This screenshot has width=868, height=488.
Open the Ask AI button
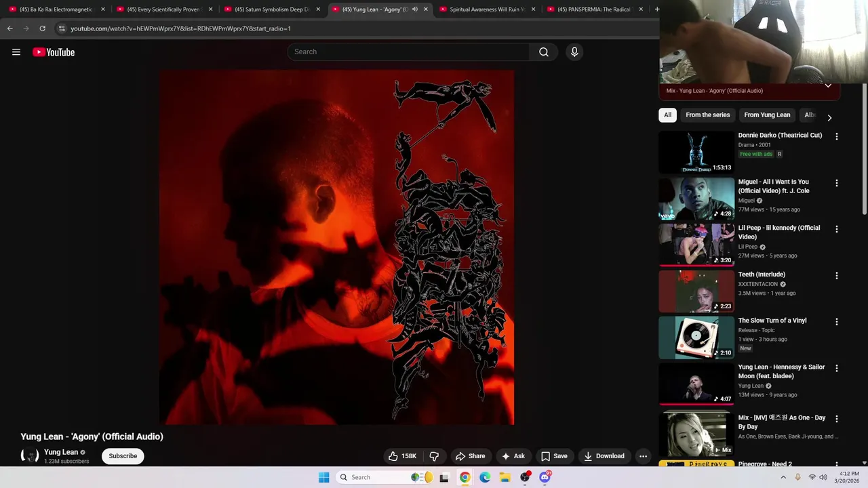(513, 456)
